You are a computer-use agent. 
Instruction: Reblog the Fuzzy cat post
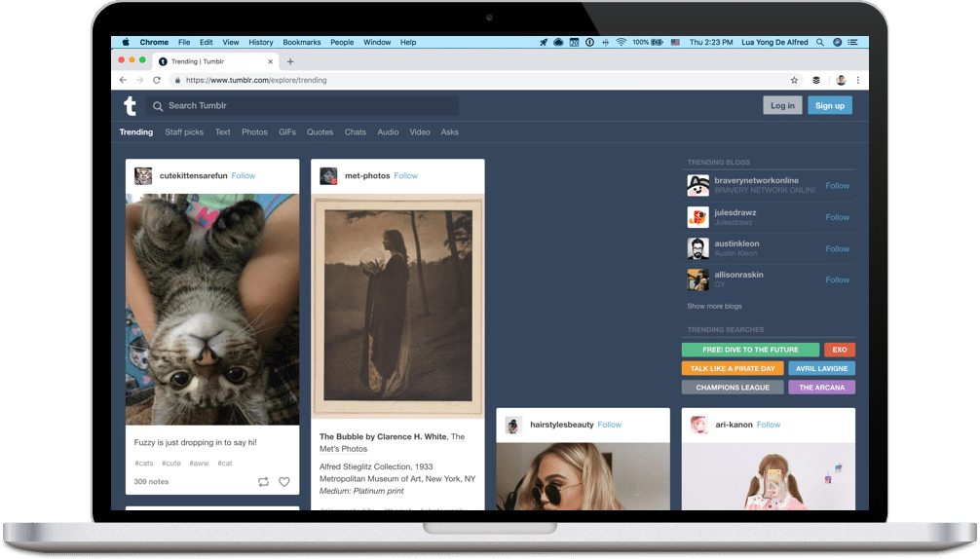point(263,482)
